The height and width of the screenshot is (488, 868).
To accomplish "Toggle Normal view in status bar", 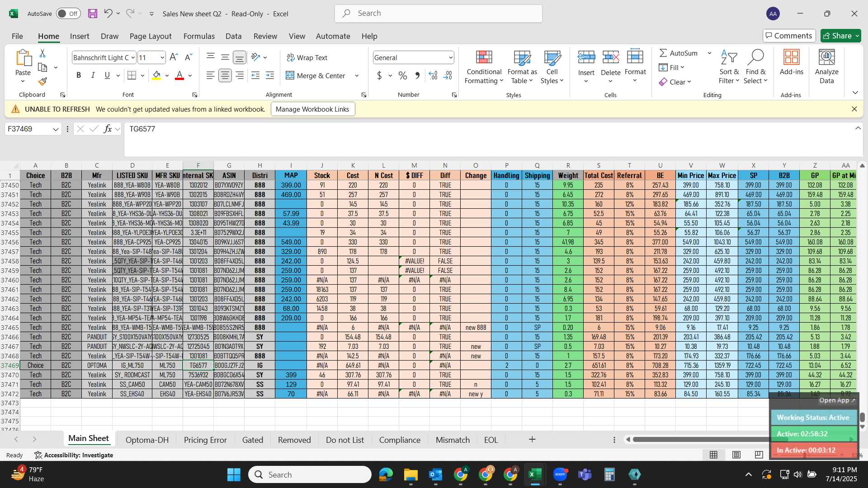I will coord(714,455).
